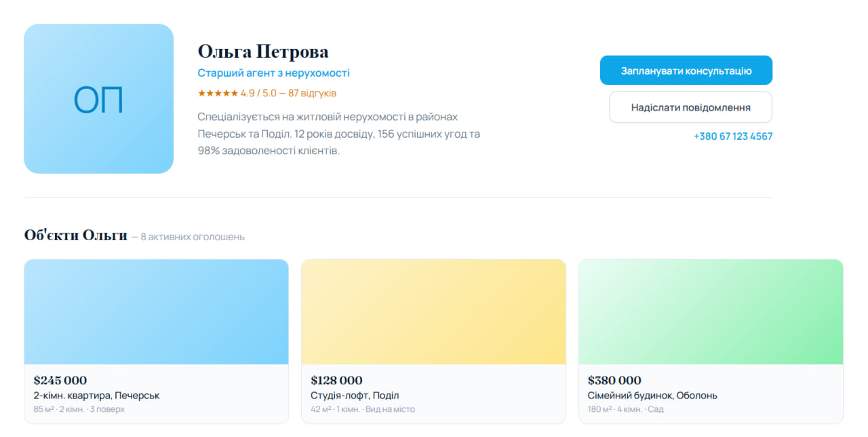This screenshot has width=868, height=437.
Task: Call the phone number +380 67 123 4567
Action: pyautogui.click(x=732, y=136)
